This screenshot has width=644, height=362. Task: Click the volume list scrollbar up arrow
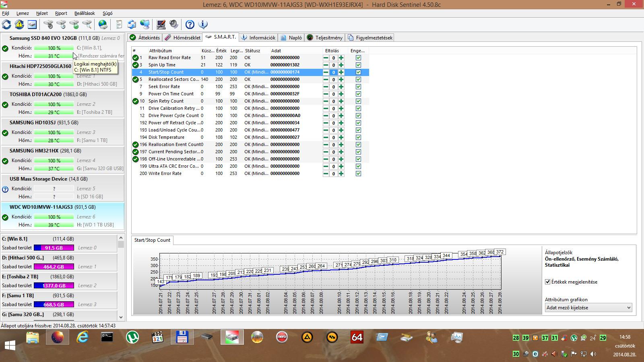pos(121,238)
